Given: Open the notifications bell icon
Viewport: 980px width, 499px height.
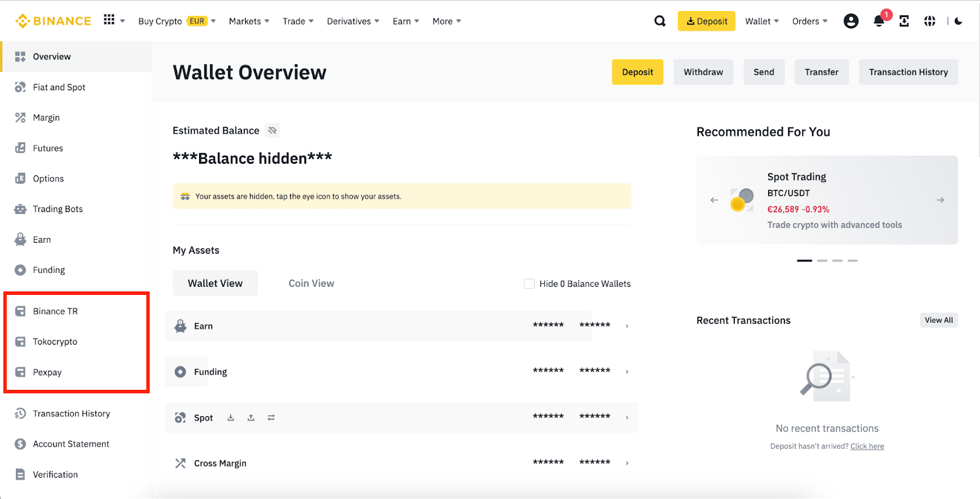Looking at the screenshot, I should pos(879,21).
